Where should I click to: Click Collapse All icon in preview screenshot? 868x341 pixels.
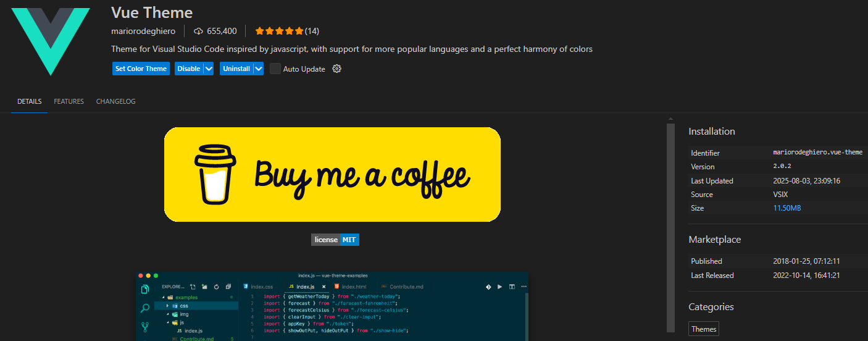(x=228, y=287)
